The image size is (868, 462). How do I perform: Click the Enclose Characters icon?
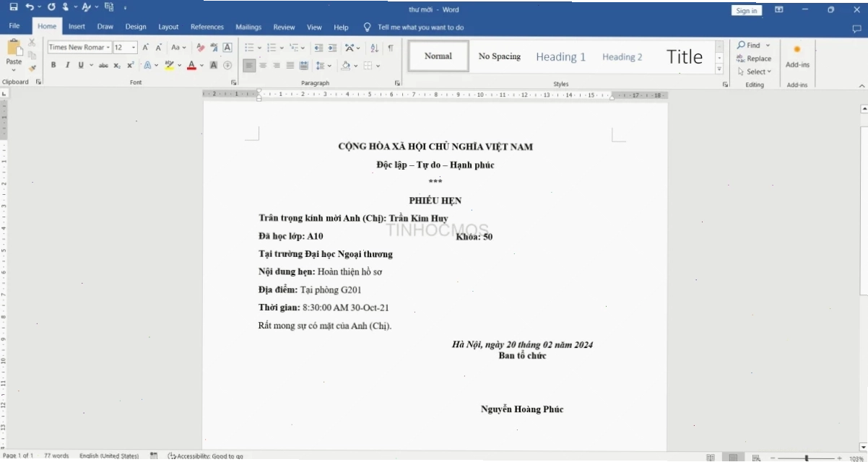227,65
